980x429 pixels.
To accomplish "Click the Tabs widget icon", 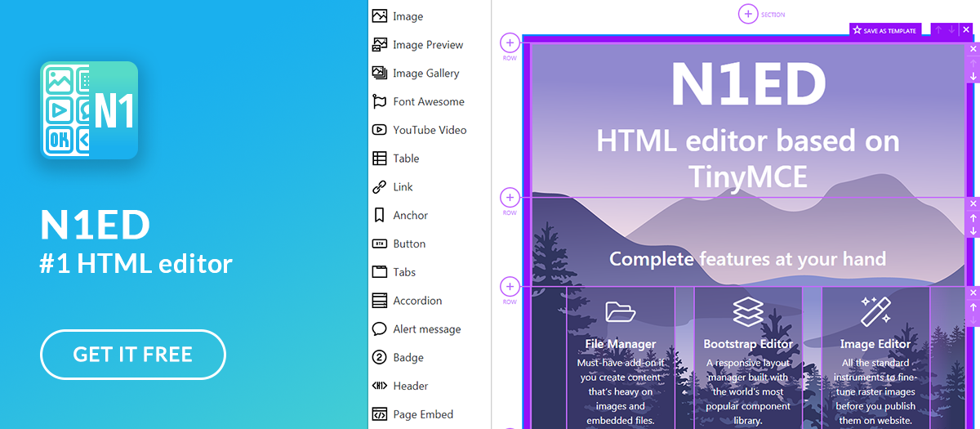I will [x=379, y=272].
